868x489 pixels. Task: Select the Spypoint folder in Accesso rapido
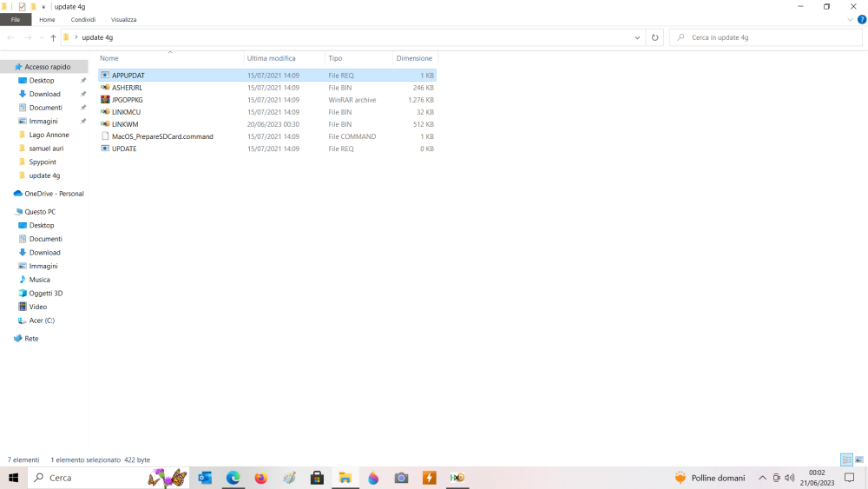point(43,162)
